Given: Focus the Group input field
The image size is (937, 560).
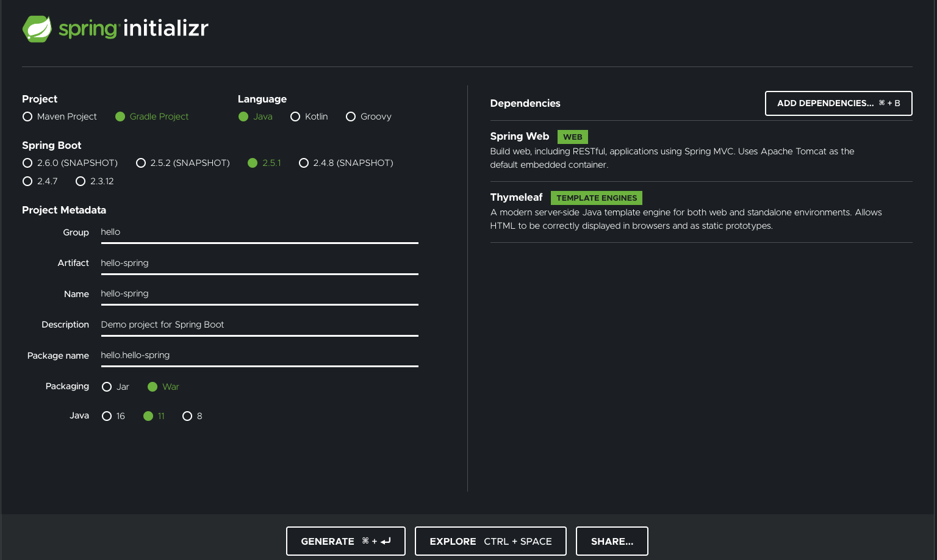Looking at the screenshot, I should point(259,232).
